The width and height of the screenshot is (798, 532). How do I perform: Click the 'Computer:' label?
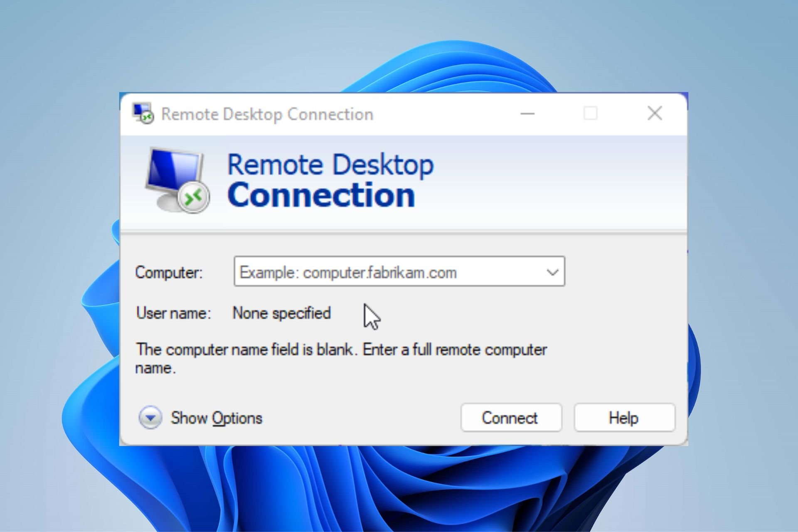point(169,273)
